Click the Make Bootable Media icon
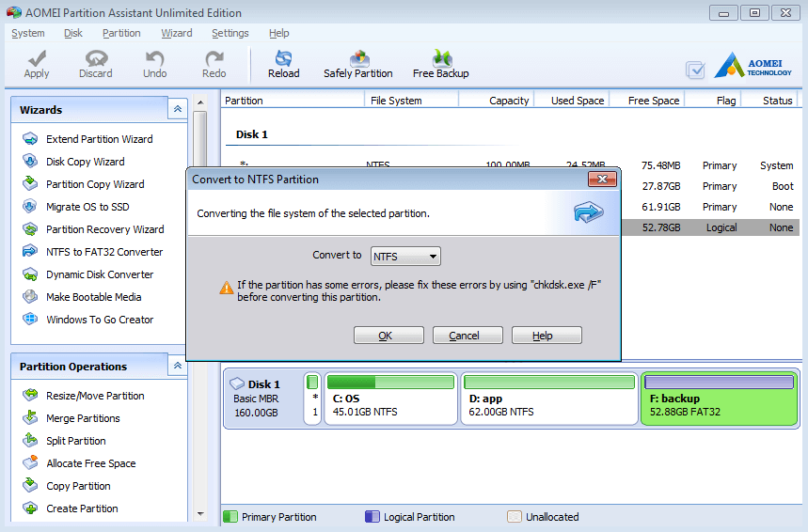The image size is (808, 532). (30, 297)
